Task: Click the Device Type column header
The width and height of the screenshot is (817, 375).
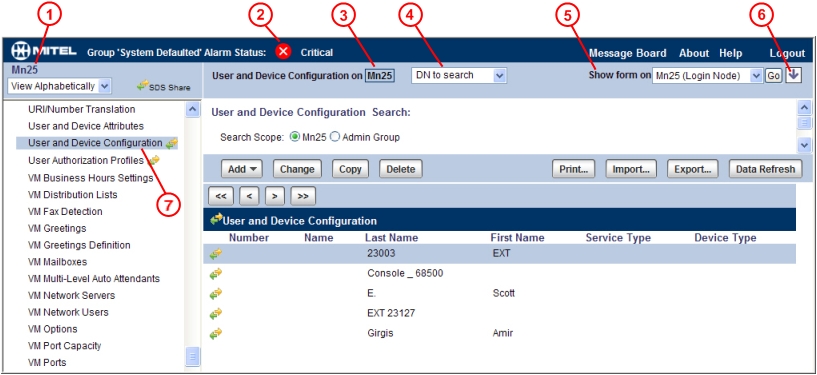Action: (x=725, y=238)
